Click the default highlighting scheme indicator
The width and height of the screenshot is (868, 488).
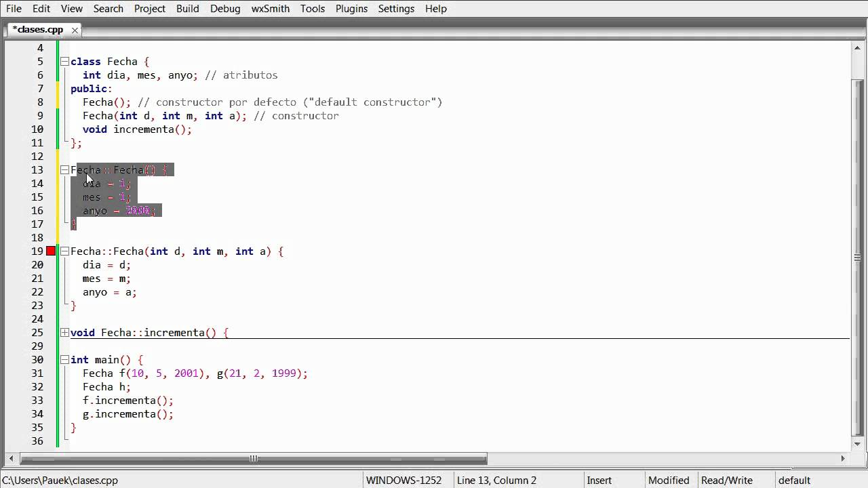794,480
